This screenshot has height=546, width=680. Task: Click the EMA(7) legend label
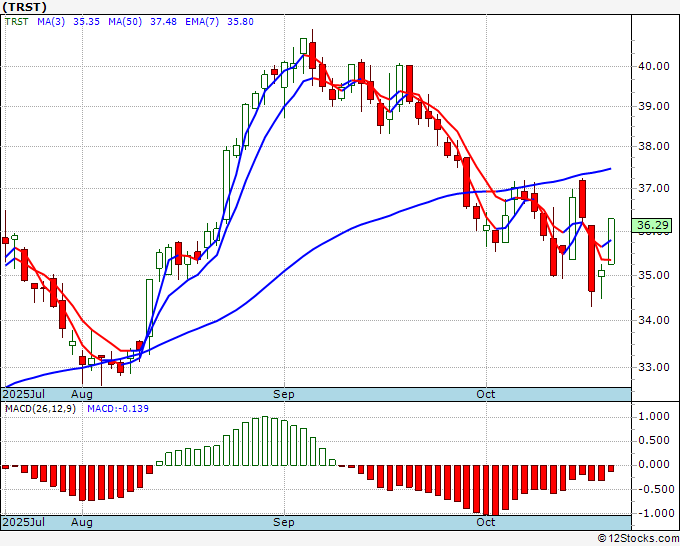coord(202,22)
